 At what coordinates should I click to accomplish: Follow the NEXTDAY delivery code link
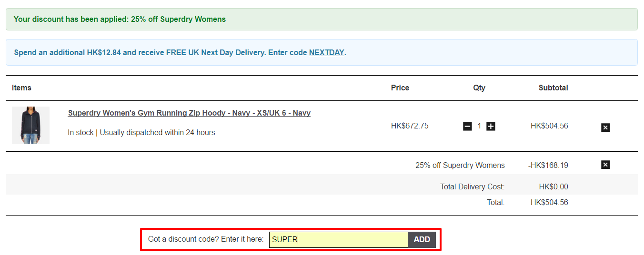(326, 52)
